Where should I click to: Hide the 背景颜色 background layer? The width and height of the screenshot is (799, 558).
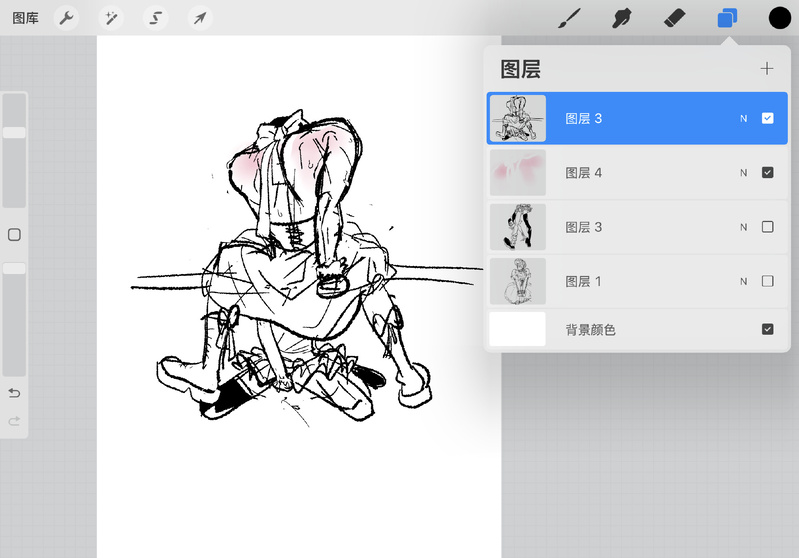(x=767, y=329)
